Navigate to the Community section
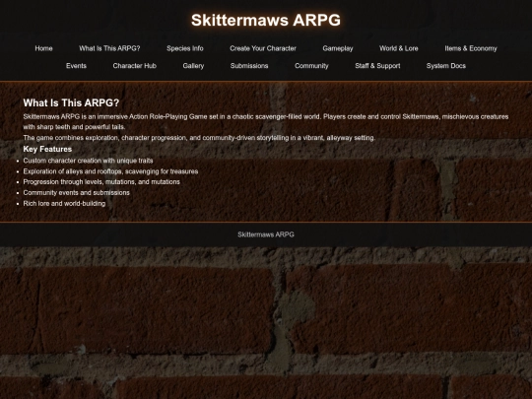The image size is (532, 399). (x=311, y=66)
